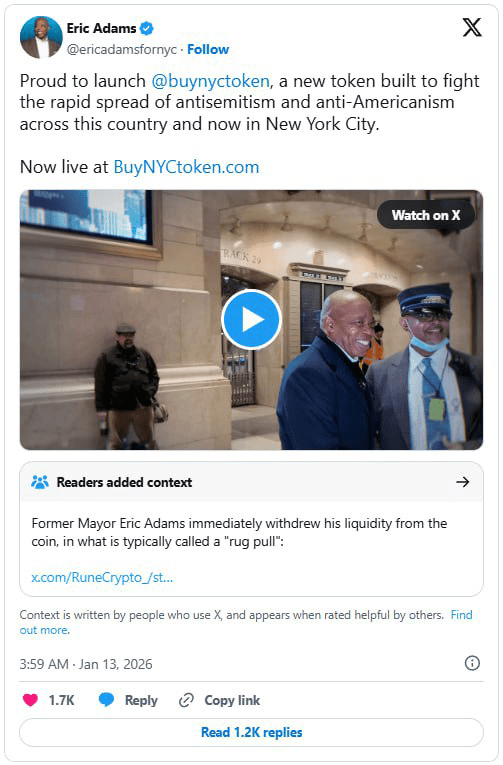
Task: Click the Find out more link
Action: click(x=246, y=622)
